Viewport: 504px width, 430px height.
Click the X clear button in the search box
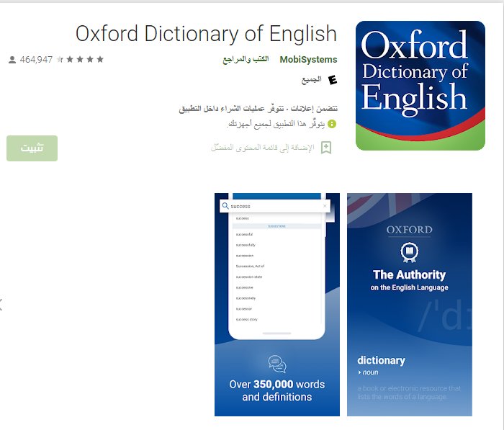point(325,206)
